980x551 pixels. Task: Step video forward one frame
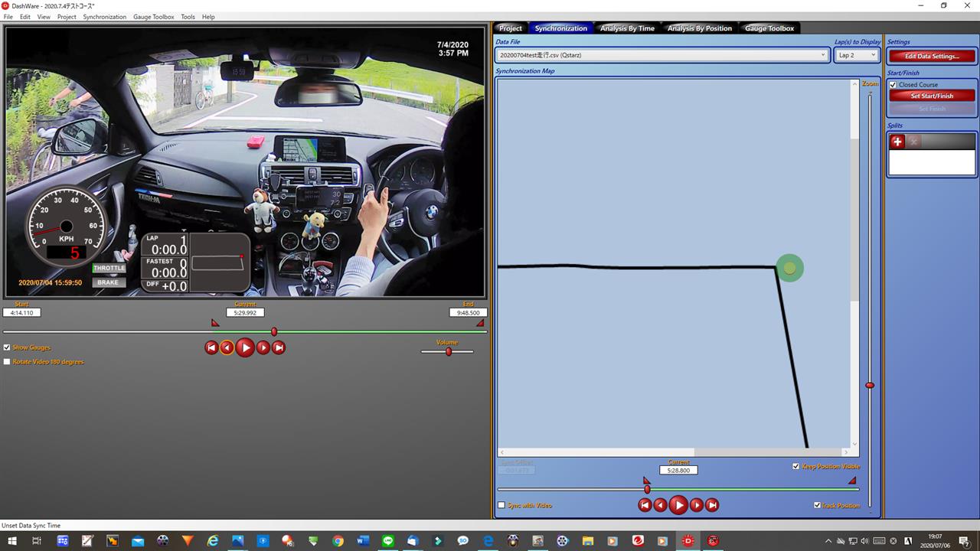[263, 347]
